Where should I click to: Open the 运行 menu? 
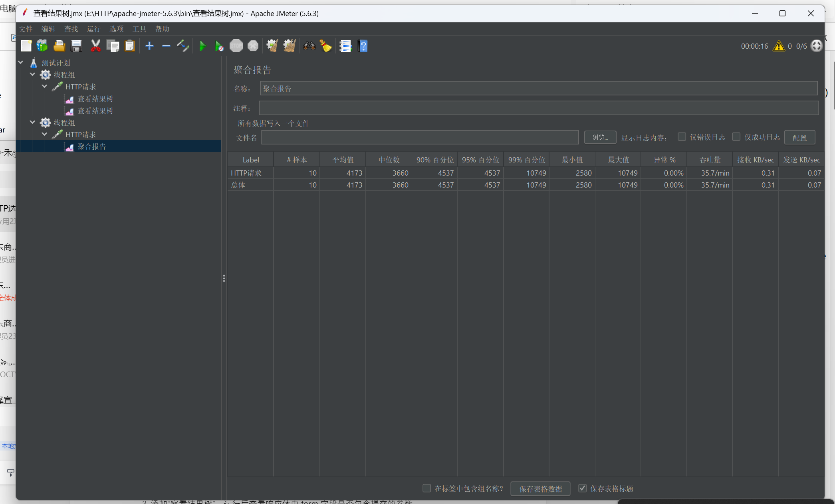[93, 29]
